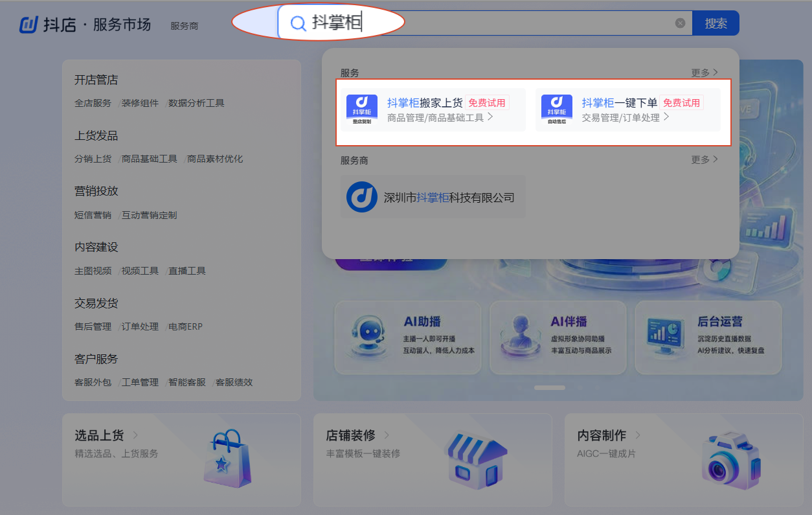Clear the search box with the x icon
The width and height of the screenshot is (812, 515).
click(680, 23)
